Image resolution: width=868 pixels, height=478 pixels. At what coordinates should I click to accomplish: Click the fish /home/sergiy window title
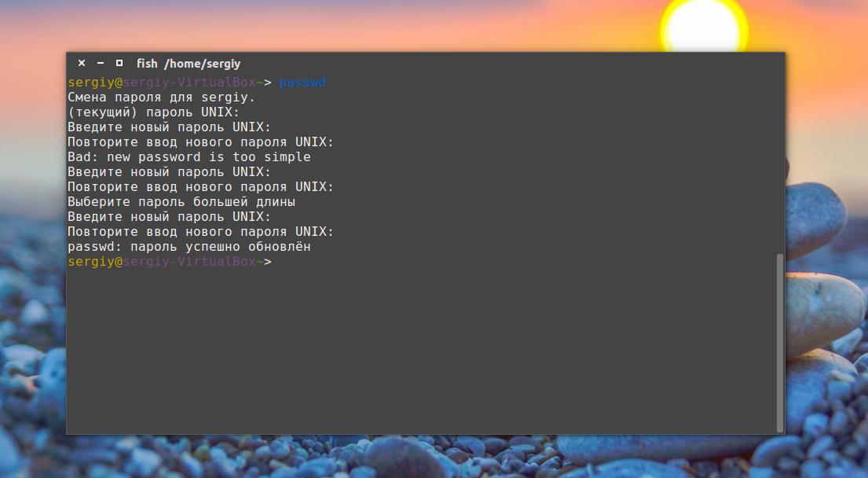tap(187, 64)
